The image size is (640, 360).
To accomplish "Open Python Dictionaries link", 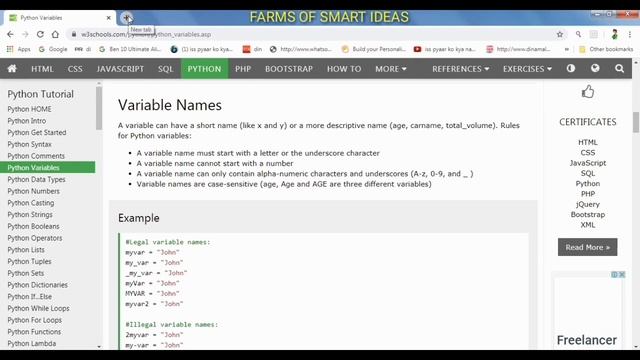I will click(x=38, y=285).
